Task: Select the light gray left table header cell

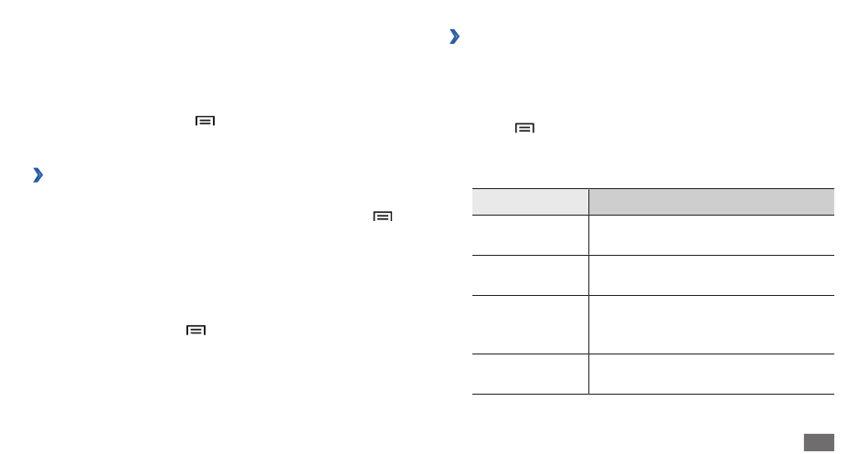Action: click(530, 202)
